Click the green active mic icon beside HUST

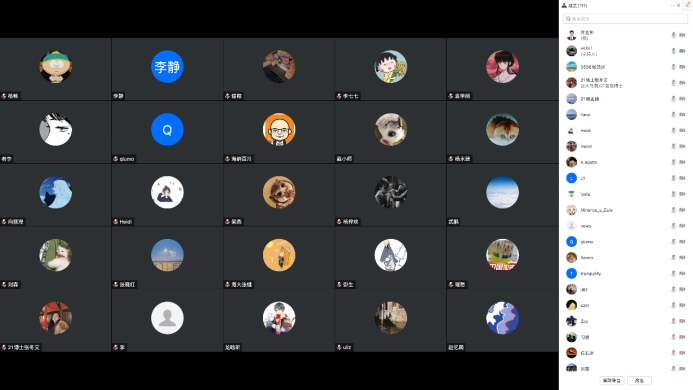pyautogui.click(x=673, y=51)
